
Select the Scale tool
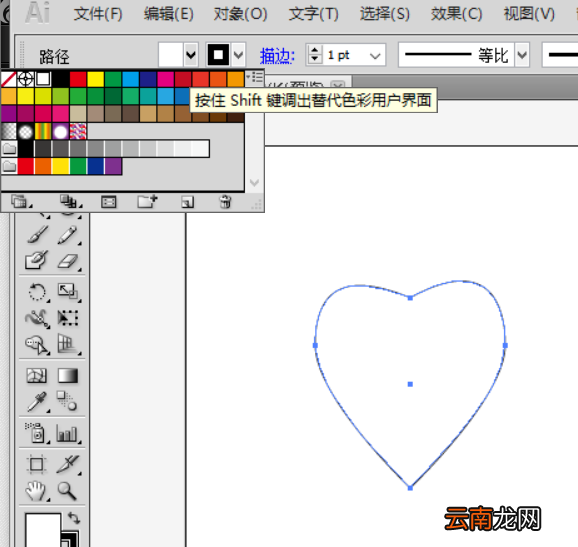pyautogui.click(x=68, y=292)
